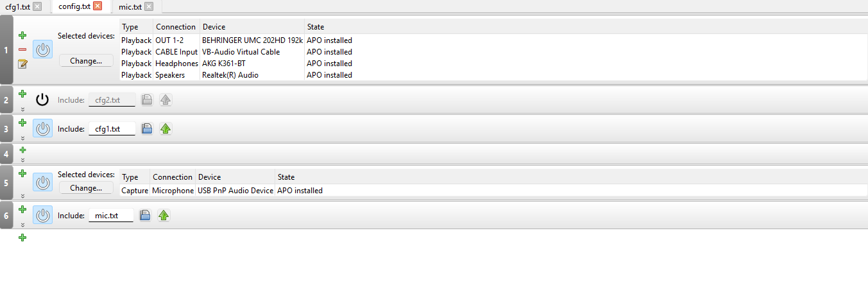Click green up arrow beside mic.txt include
This screenshot has width=868, height=303.
point(164,216)
